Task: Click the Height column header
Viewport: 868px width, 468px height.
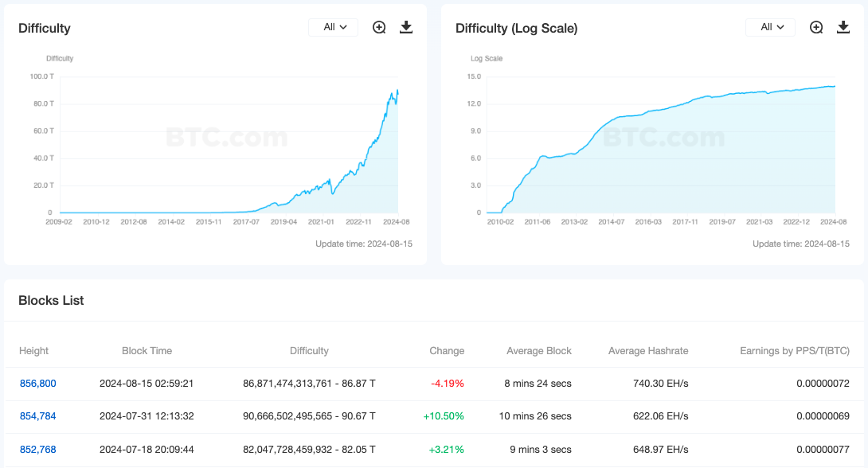Action: click(33, 351)
